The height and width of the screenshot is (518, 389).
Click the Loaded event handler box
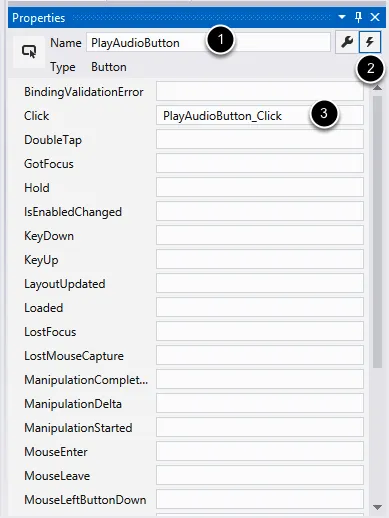coord(260,307)
